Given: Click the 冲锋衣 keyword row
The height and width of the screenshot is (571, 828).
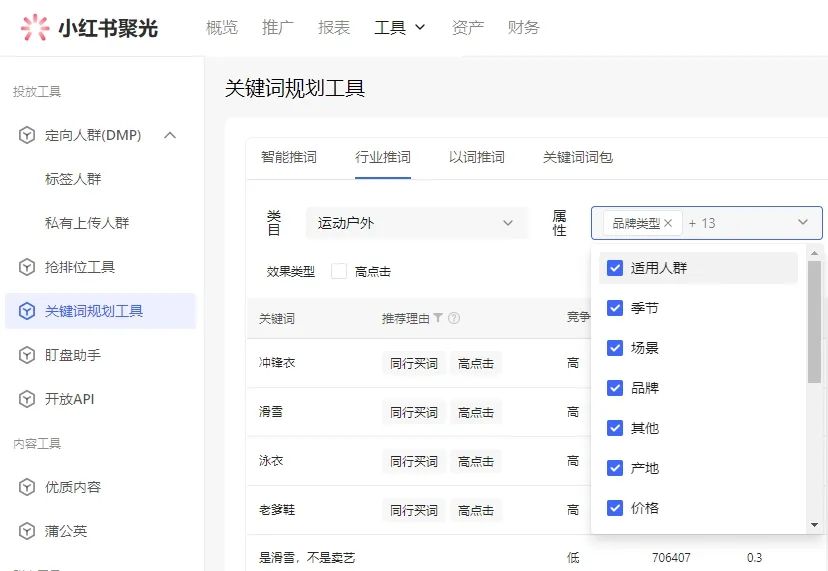Looking at the screenshot, I should click(277, 363).
